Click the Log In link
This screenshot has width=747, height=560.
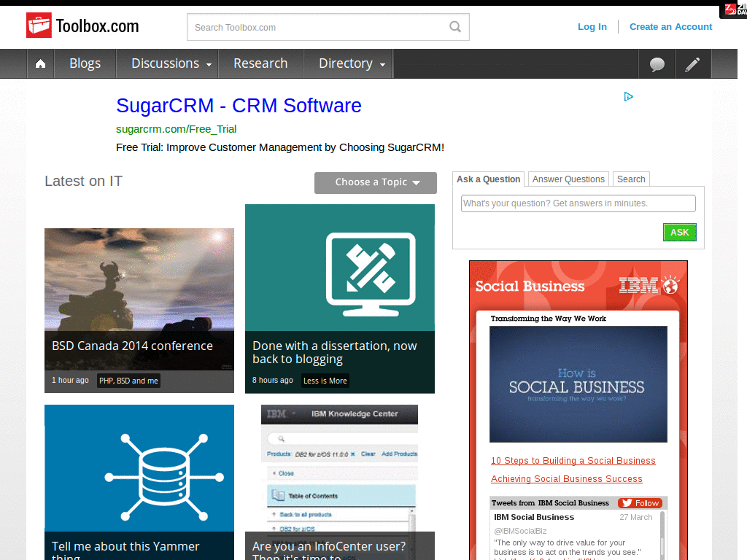pyautogui.click(x=592, y=27)
